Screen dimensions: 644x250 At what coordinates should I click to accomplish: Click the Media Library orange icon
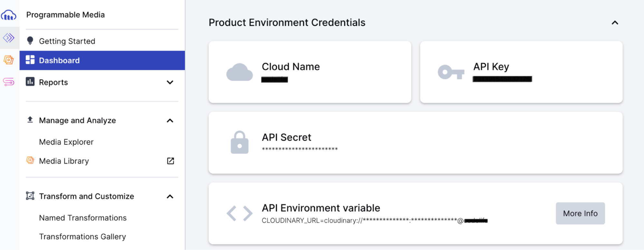pyautogui.click(x=30, y=160)
